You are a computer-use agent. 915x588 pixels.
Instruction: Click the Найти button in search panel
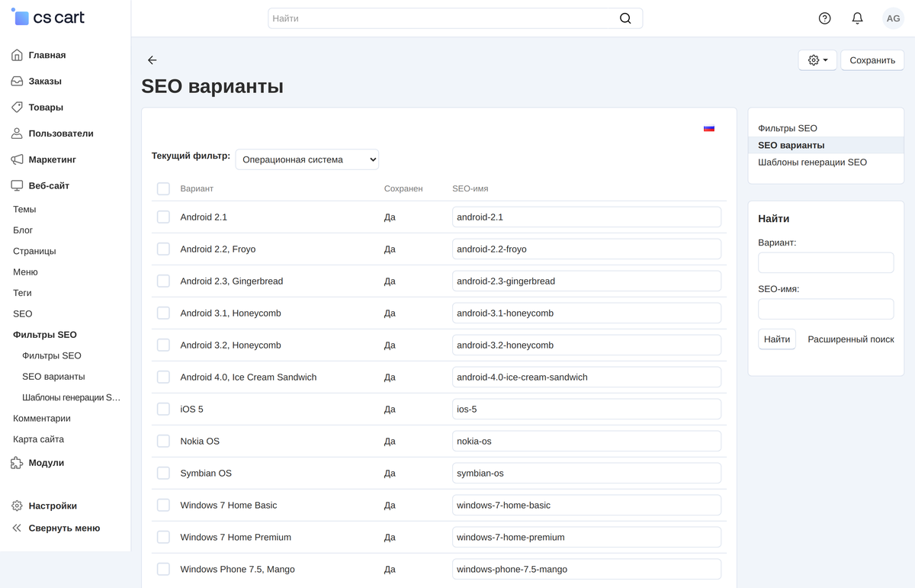point(777,339)
